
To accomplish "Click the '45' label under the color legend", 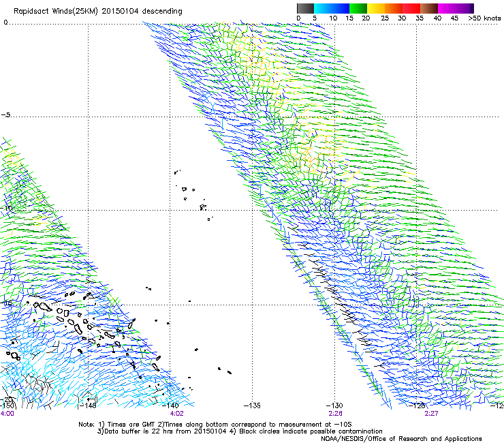I will (x=454, y=18).
